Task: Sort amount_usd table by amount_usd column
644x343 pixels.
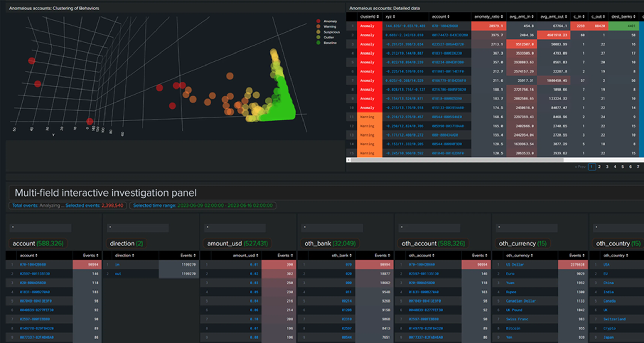Action: [245, 255]
